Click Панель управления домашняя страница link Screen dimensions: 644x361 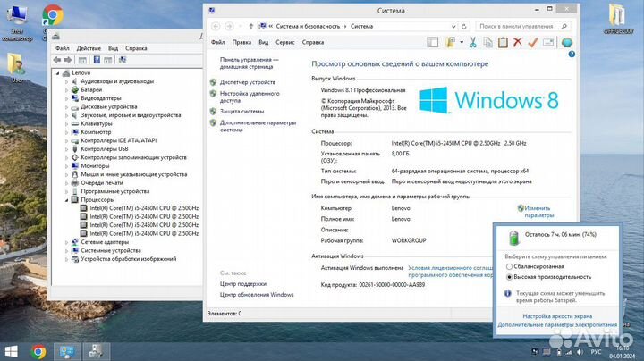249,63
